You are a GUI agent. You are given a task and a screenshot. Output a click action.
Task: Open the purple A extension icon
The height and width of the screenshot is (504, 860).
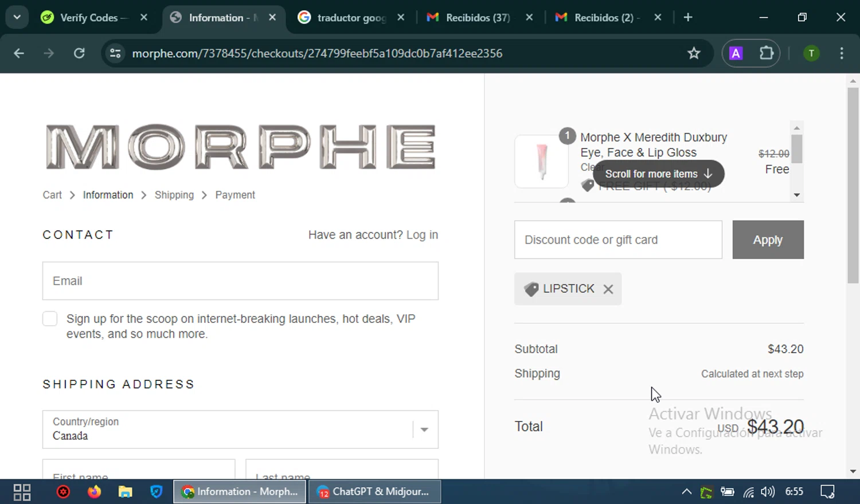(x=736, y=53)
